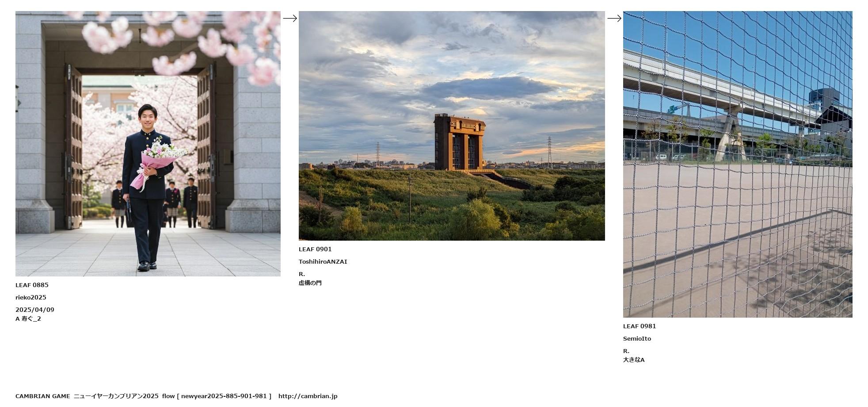Click the caption 大きなA
Image resolution: width=868 pixels, height=407 pixels.
[x=634, y=360]
